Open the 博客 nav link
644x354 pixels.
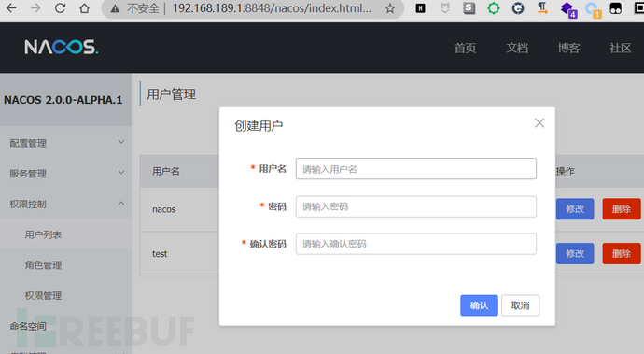point(568,49)
